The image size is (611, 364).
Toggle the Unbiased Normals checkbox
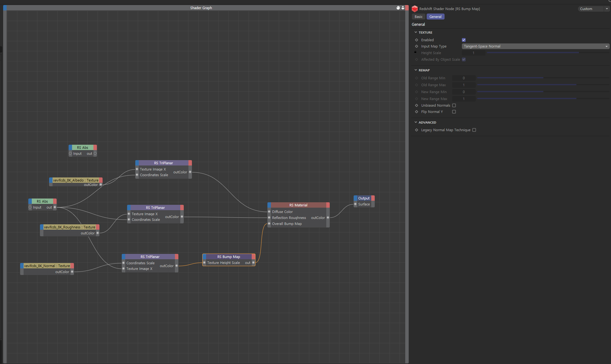tap(454, 105)
